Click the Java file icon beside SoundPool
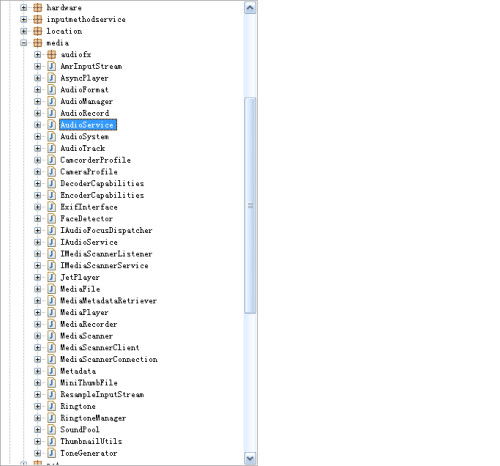The image size is (500, 466). pyautogui.click(x=51, y=430)
